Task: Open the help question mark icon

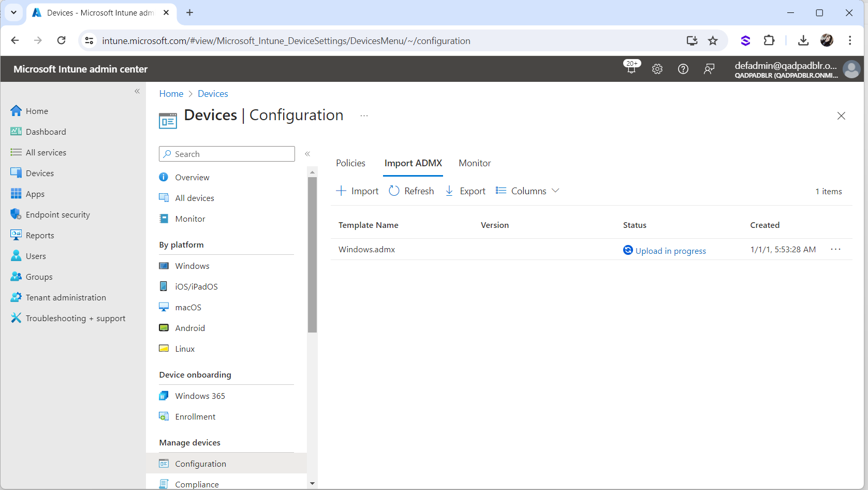Action: coord(683,69)
